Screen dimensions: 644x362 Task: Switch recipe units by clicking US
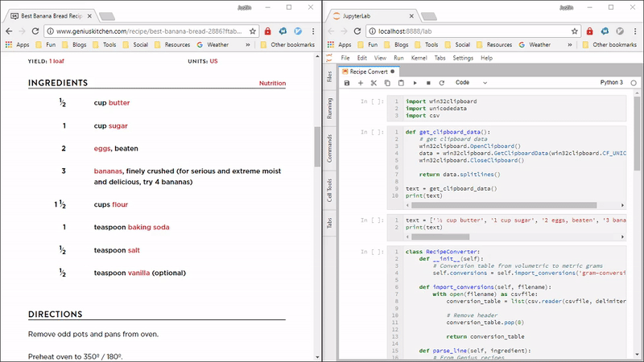coord(214,61)
